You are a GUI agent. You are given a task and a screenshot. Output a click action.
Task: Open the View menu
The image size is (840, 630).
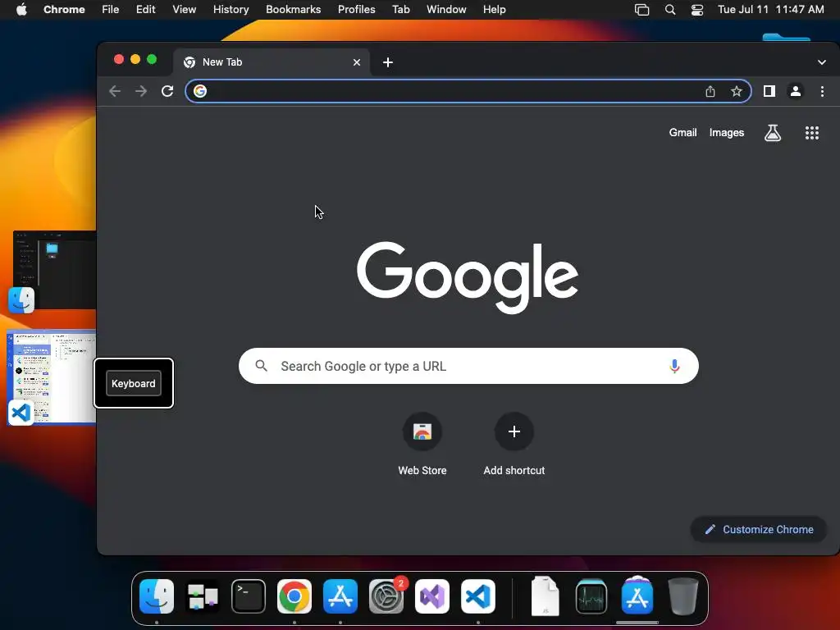[x=185, y=10]
